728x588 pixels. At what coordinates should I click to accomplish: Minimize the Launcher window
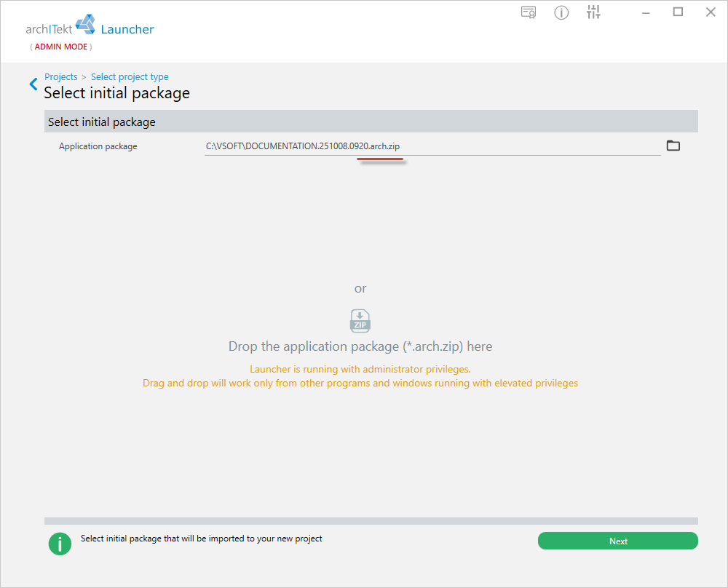pyautogui.click(x=646, y=13)
